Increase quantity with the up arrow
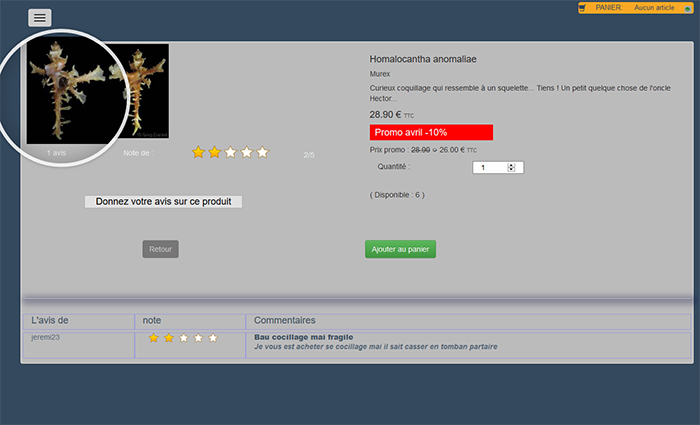700x425 pixels. tap(511, 165)
